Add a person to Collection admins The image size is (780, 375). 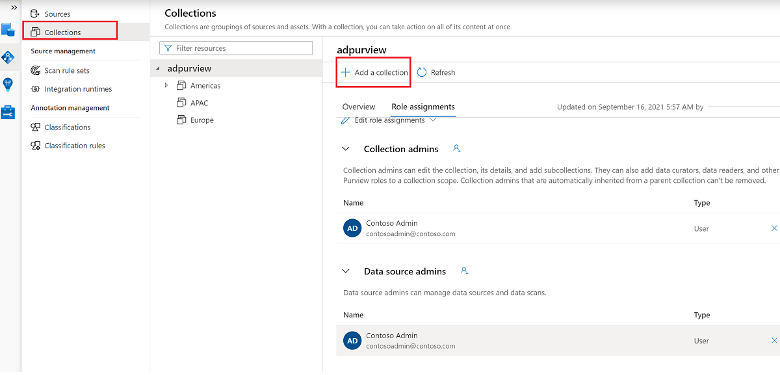[x=457, y=148]
